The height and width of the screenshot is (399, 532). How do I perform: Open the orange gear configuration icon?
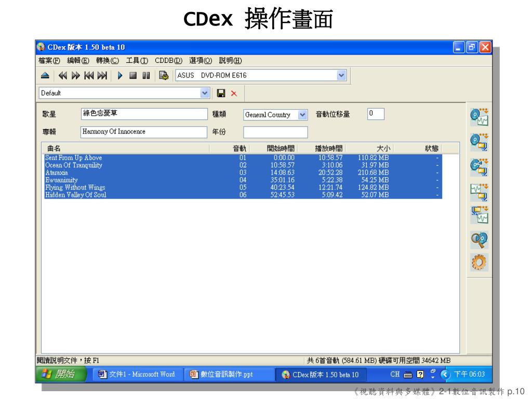click(479, 262)
